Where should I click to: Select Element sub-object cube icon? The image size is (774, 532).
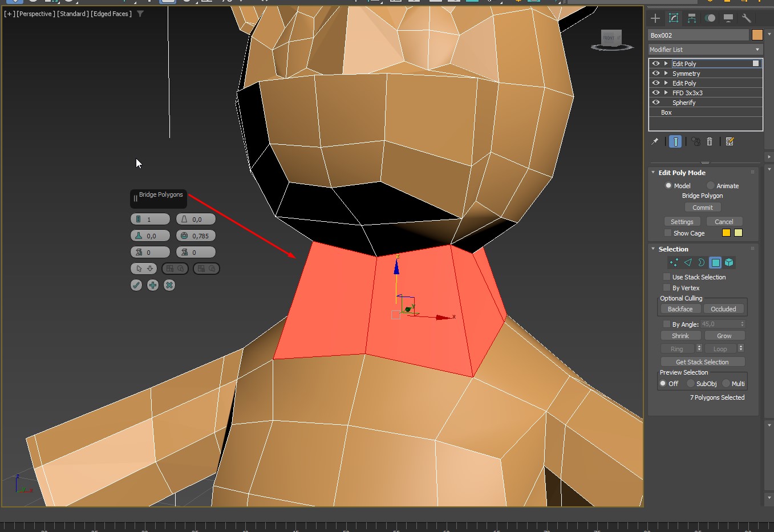pyautogui.click(x=729, y=262)
